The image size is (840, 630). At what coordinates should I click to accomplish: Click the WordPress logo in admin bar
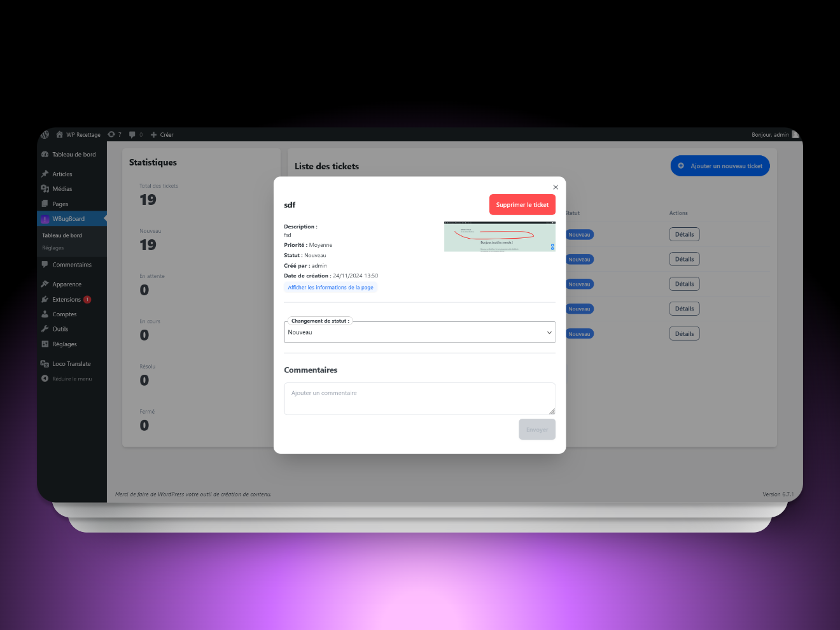pos(45,135)
